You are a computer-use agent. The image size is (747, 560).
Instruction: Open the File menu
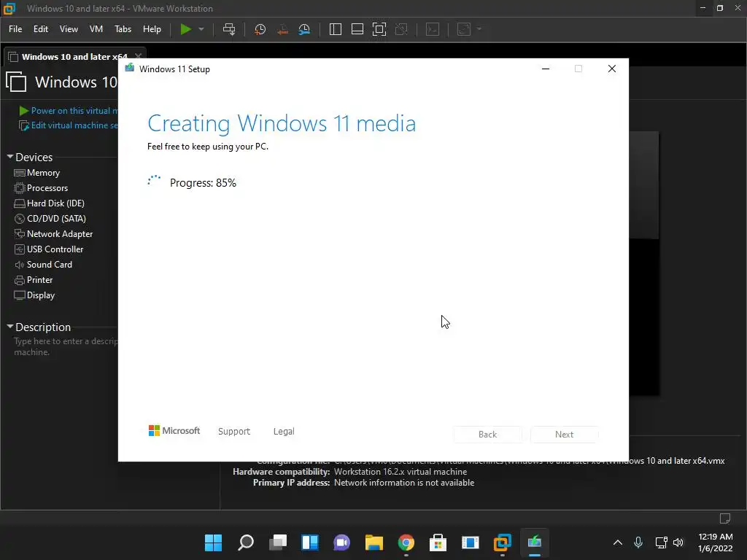pyautogui.click(x=15, y=29)
